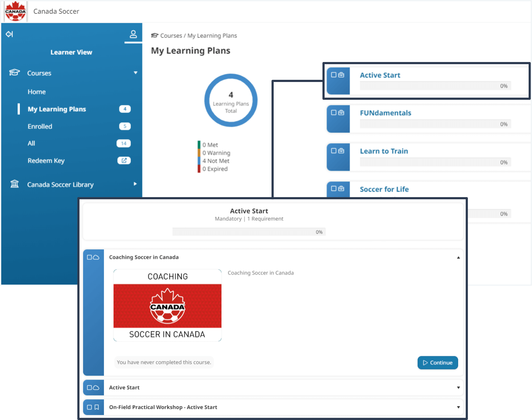Toggle the status box on On-Field Practical Workshop row
Image resolution: width=532 pixels, height=420 pixels.
pos(89,407)
